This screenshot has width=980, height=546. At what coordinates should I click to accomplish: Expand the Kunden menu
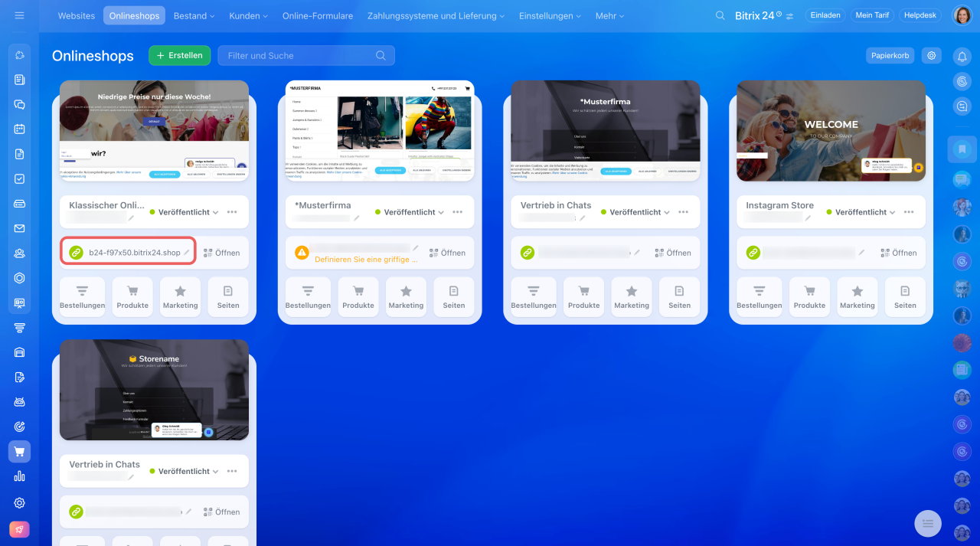point(249,15)
